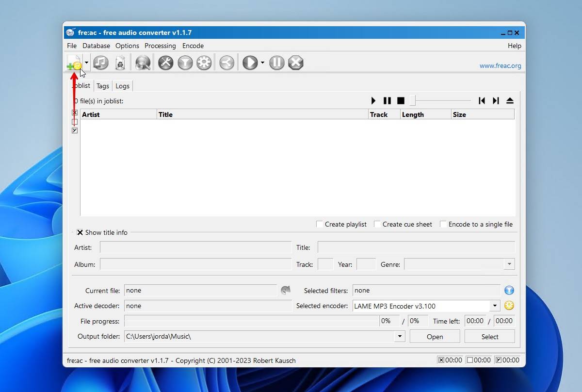The height and width of the screenshot is (392, 582).
Task: Stop encoding with the X icon
Action: [x=296, y=62]
